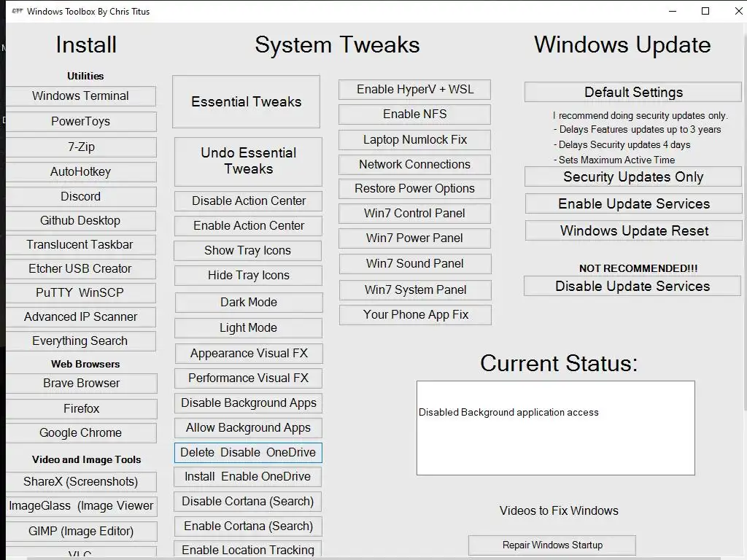Open Win7 Sound Panel
This screenshot has width=747, height=560.
(415, 263)
